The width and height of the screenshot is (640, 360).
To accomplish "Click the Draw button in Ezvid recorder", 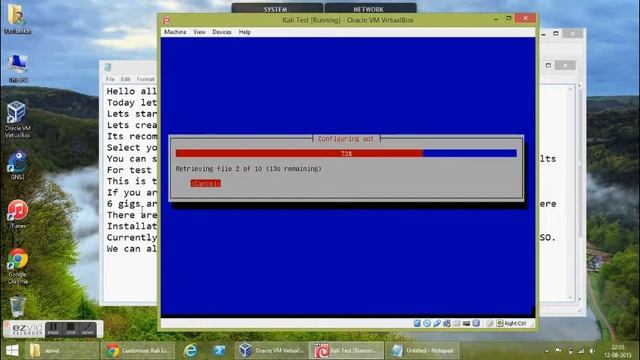I will (x=88, y=329).
